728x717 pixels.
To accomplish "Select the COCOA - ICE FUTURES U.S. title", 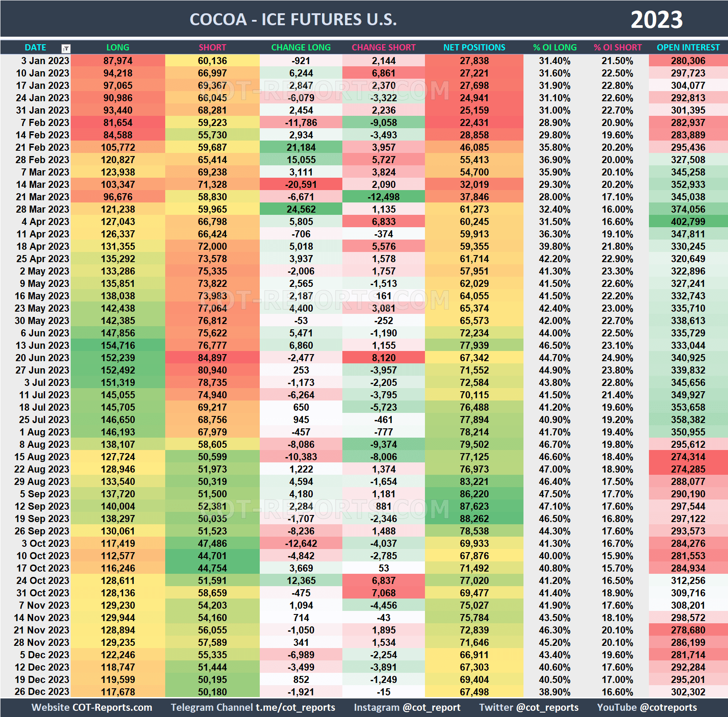I will [x=293, y=19].
